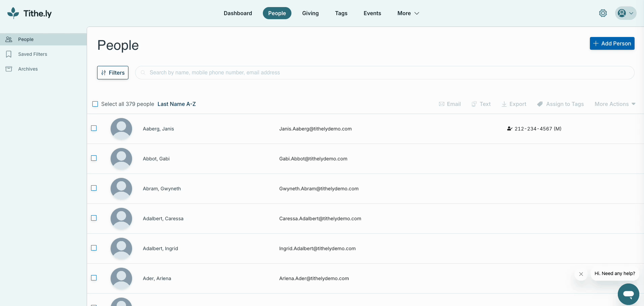
Task: Check the box for Abbot, Gabi
Action: 94,158
